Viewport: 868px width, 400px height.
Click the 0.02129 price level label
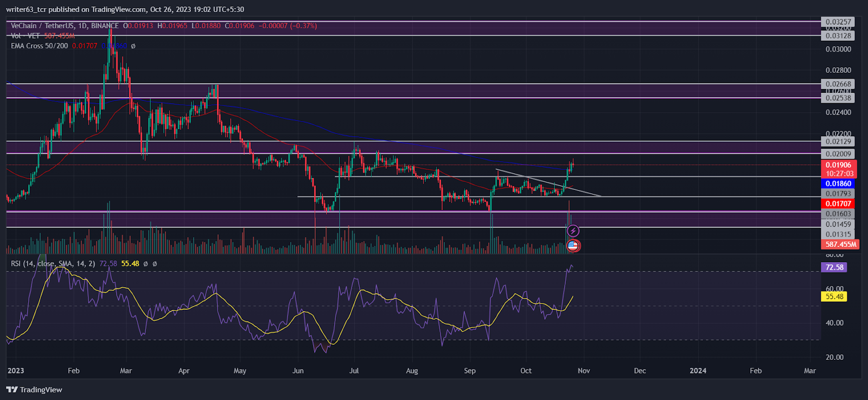[839, 141]
